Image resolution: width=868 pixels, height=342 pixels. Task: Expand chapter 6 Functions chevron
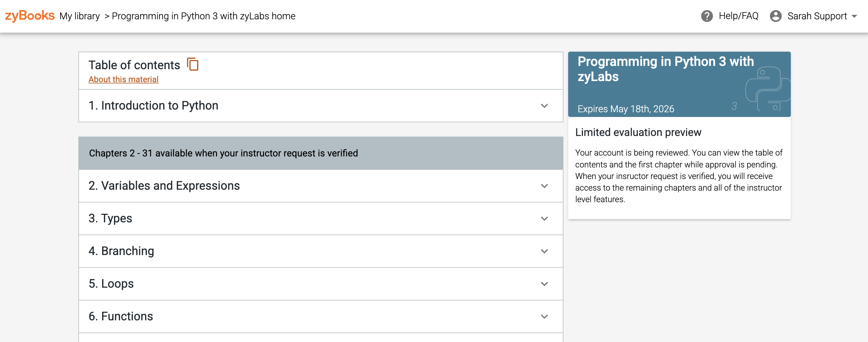click(x=544, y=317)
